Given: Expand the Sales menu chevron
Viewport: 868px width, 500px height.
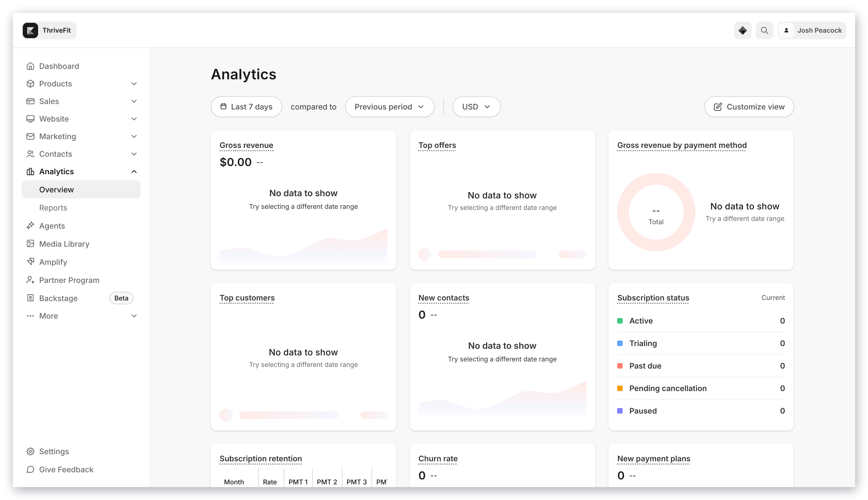Looking at the screenshot, I should (x=134, y=101).
